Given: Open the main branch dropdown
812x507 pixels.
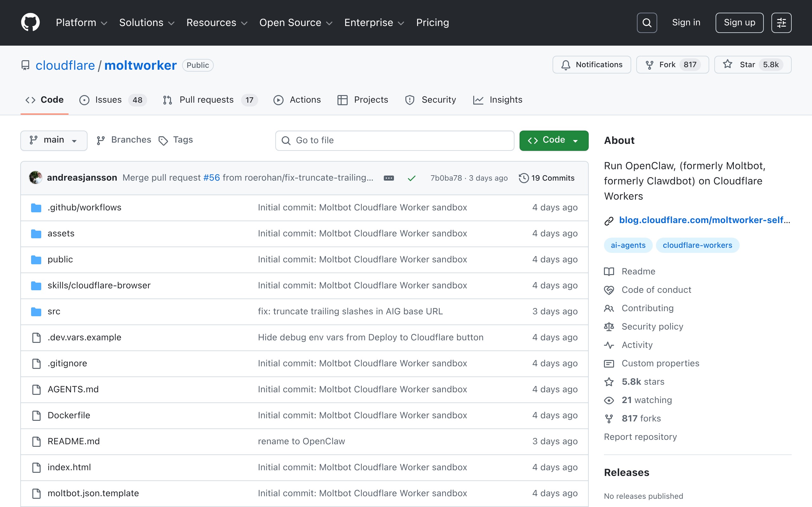Looking at the screenshot, I should pyautogui.click(x=54, y=140).
